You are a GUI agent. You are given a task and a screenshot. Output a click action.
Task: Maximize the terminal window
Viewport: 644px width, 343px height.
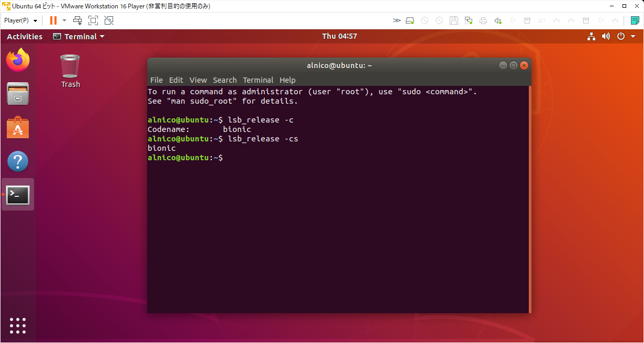(x=513, y=65)
